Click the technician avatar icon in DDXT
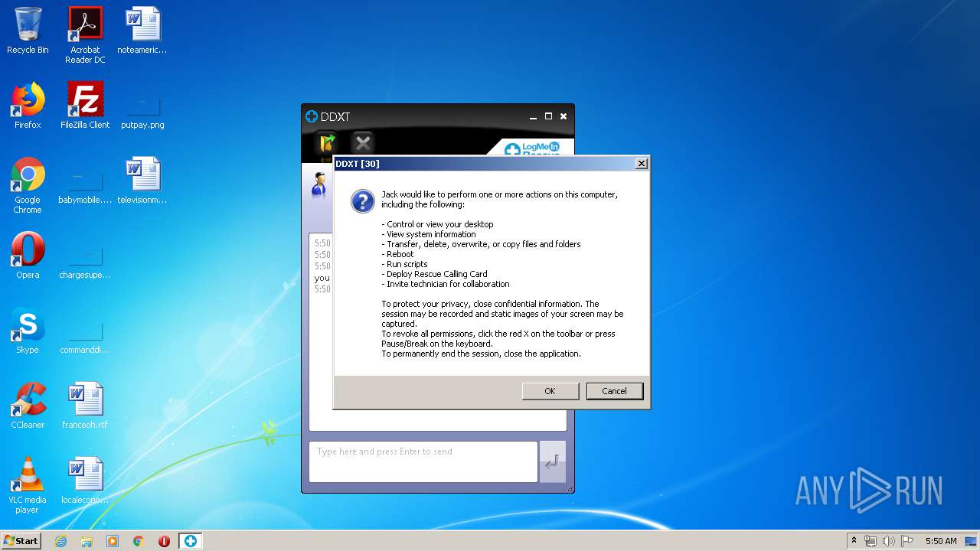Screen dimensions: 980x551 pyautogui.click(x=319, y=184)
